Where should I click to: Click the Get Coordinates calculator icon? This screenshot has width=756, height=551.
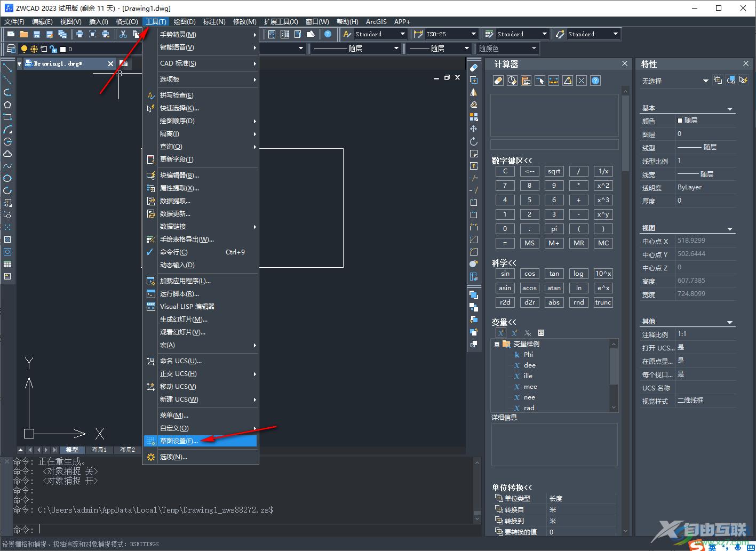pyautogui.click(x=540, y=81)
